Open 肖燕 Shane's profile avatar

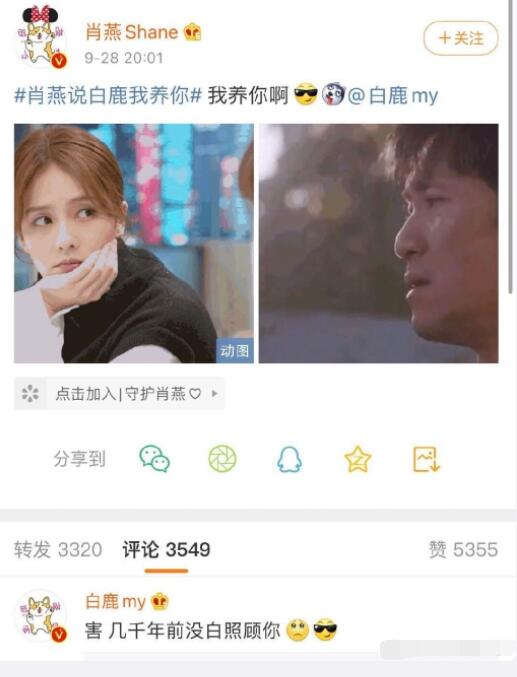(x=41, y=38)
